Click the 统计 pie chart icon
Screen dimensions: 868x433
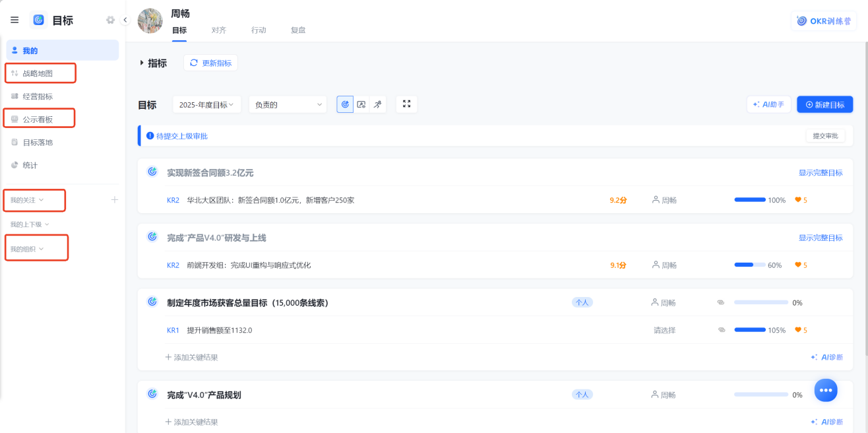[15, 165]
